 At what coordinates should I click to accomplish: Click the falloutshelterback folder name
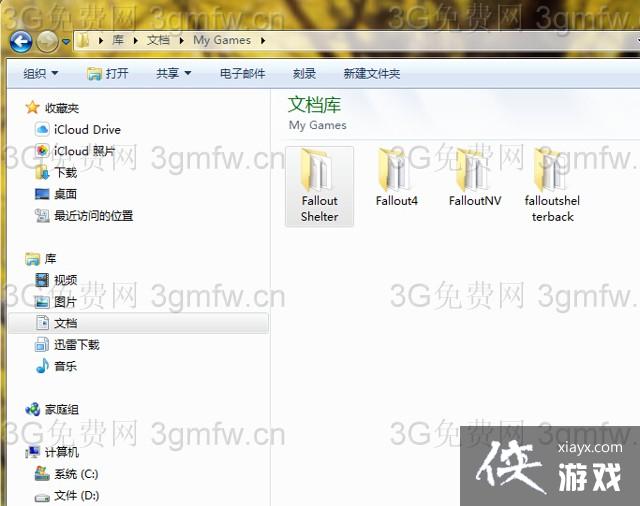(x=552, y=209)
